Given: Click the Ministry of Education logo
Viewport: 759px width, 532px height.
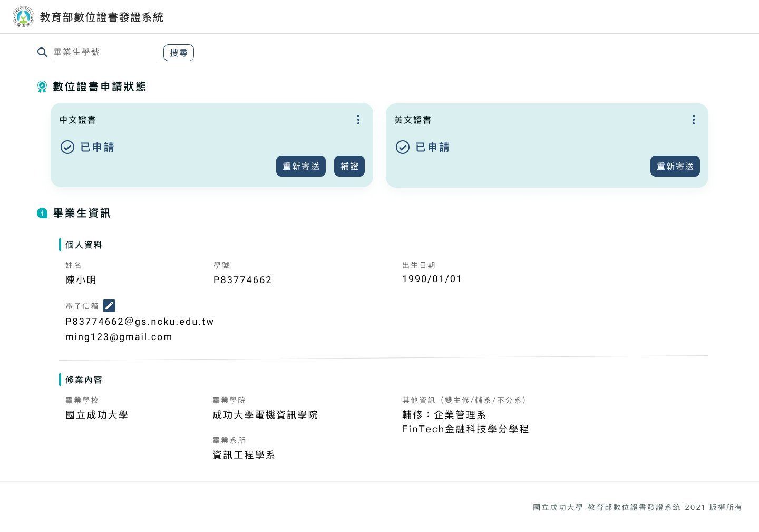Looking at the screenshot, I should 23,16.
